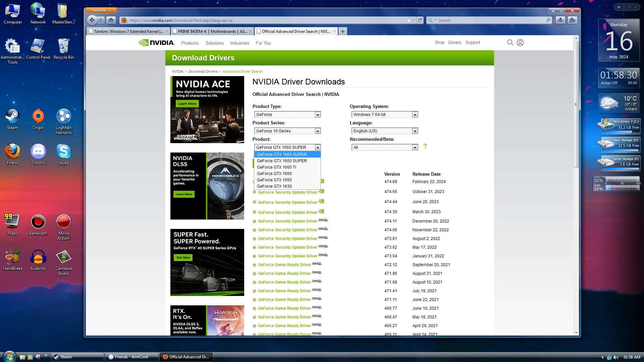Launch Mirilis Action! from desktop
Viewport: 644px width, 362px height.
coord(63,227)
